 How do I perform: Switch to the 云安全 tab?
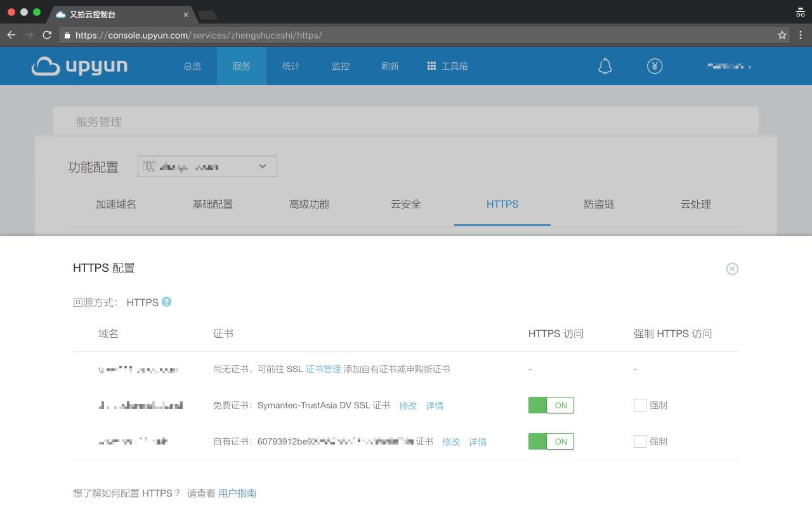(x=406, y=204)
